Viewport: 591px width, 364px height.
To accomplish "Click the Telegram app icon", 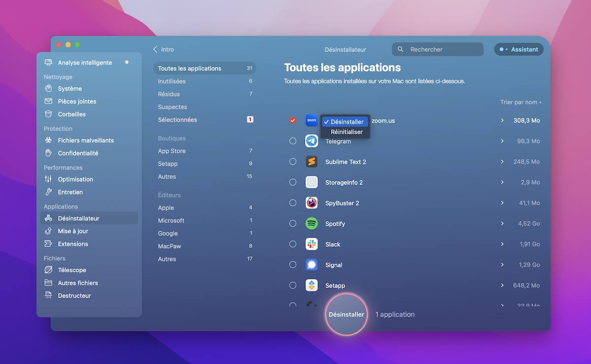I will pyautogui.click(x=311, y=141).
